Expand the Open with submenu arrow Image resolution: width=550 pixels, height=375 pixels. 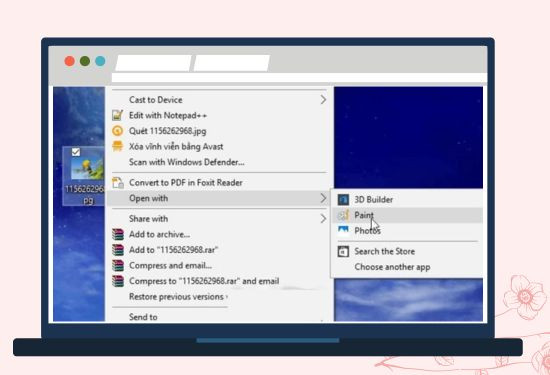(x=323, y=199)
